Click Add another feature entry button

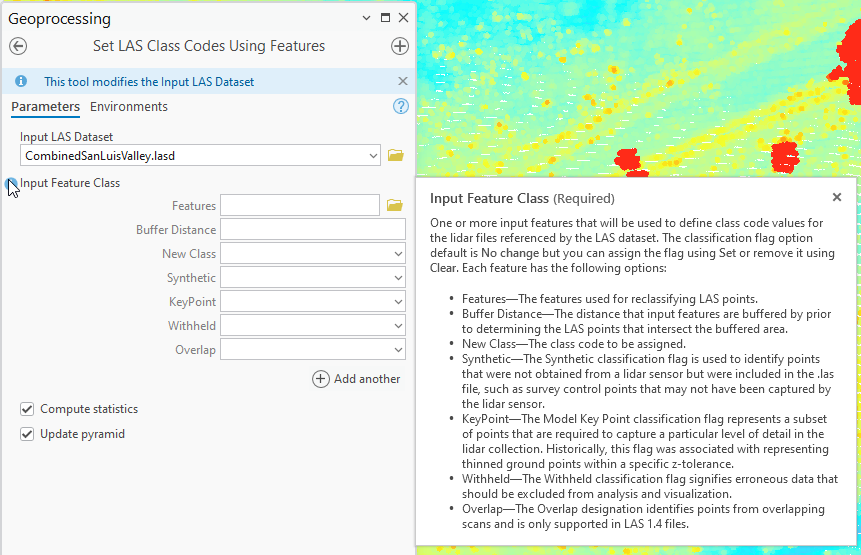(356, 379)
